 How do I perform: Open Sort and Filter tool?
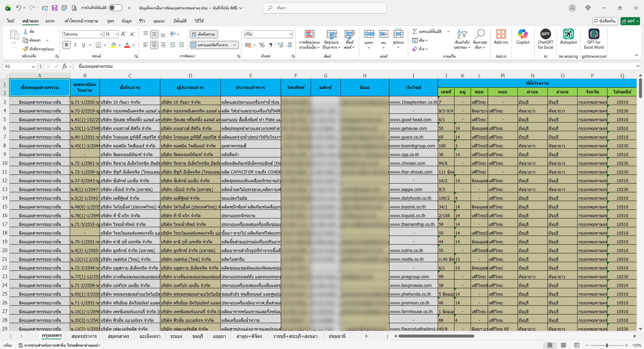tap(461, 39)
